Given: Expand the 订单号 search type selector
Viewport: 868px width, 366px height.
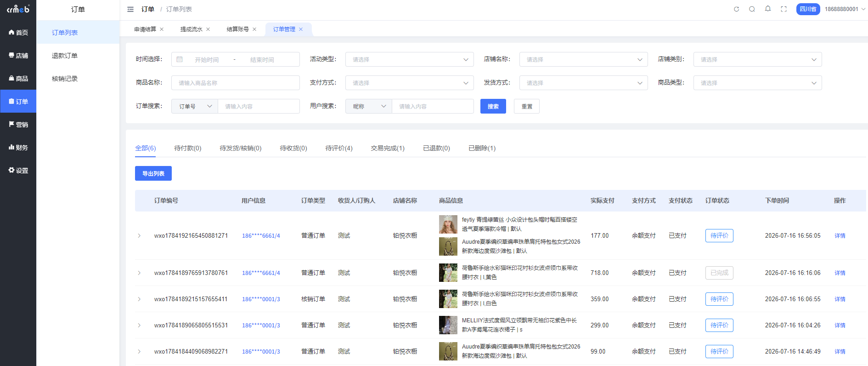Looking at the screenshot, I should [195, 106].
